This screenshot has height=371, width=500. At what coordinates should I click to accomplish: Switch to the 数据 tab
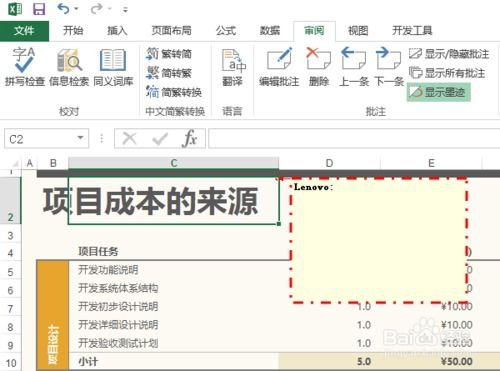click(x=270, y=31)
